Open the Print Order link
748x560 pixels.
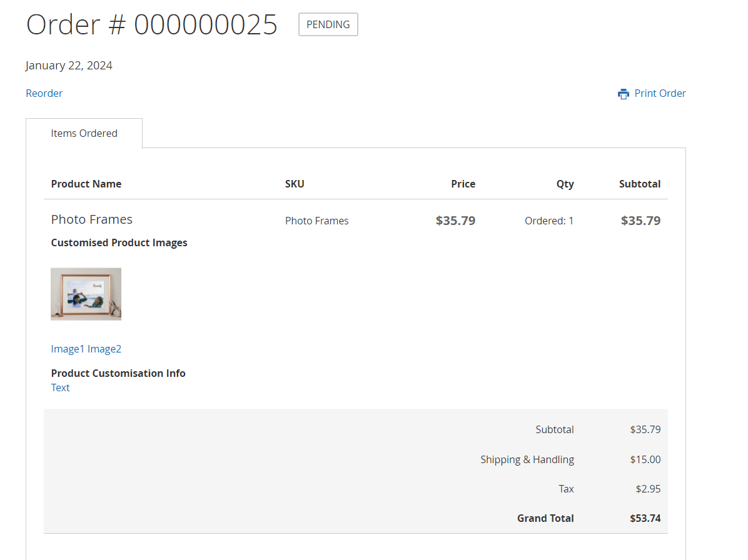(x=660, y=93)
